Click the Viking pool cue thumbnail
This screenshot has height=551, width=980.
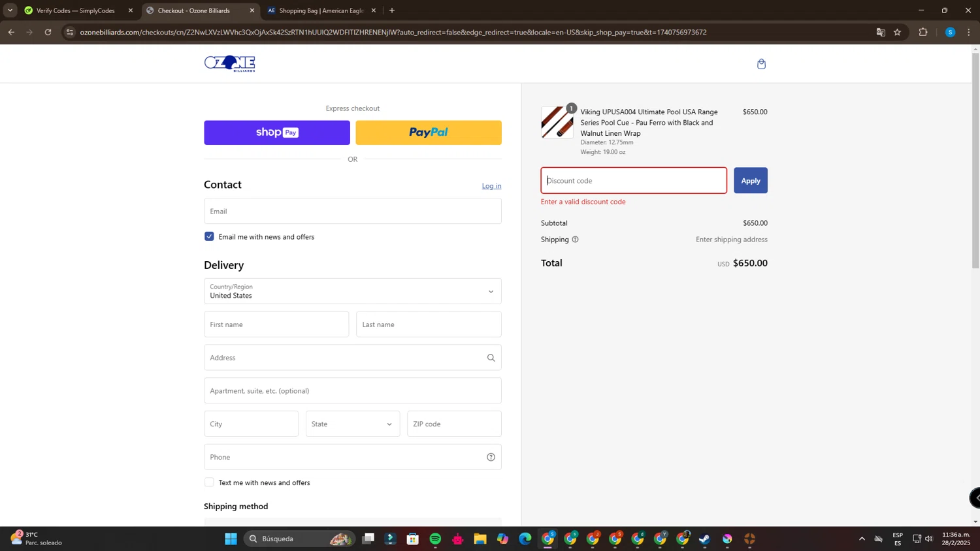(x=557, y=122)
